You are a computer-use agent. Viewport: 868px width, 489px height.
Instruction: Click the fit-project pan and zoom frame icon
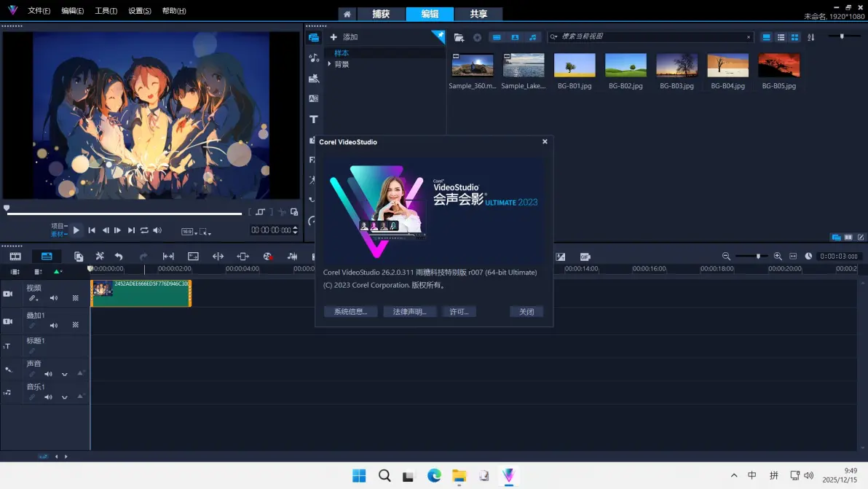(x=193, y=257)
